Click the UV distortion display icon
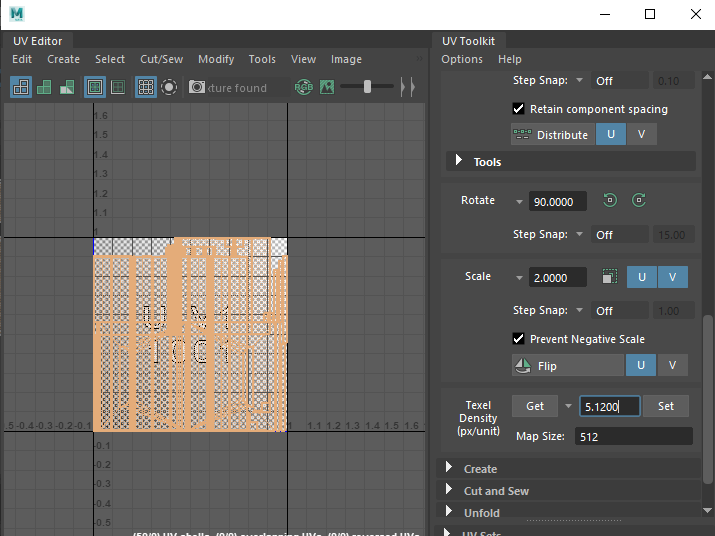The width and height of the screenshot is (715, 536). [67, 87]
